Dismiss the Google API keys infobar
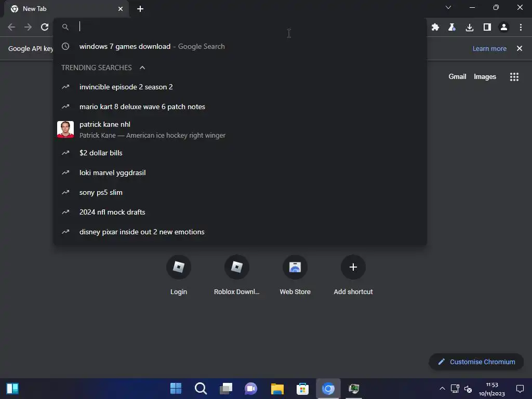 click(x=519, y=48)
